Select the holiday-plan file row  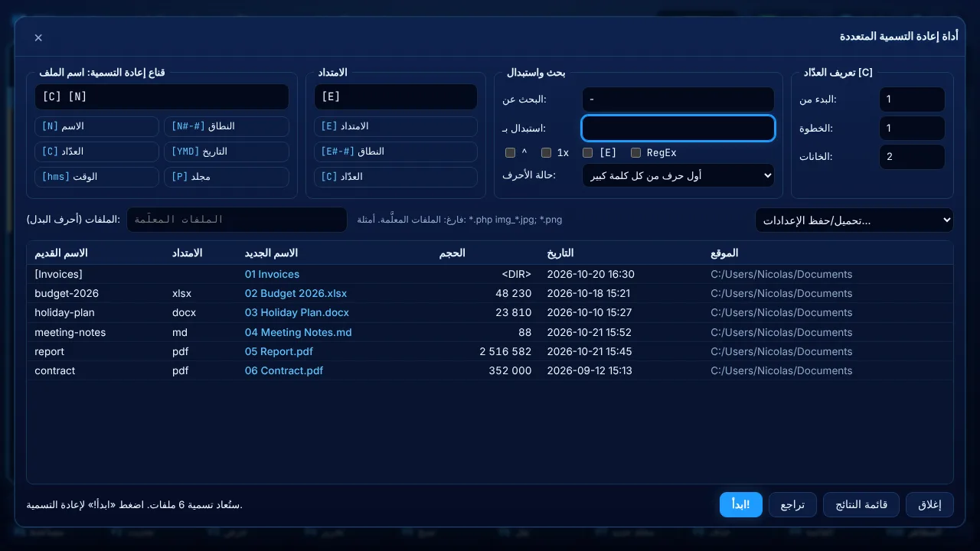pyautogui.click(x=490, y=313)
